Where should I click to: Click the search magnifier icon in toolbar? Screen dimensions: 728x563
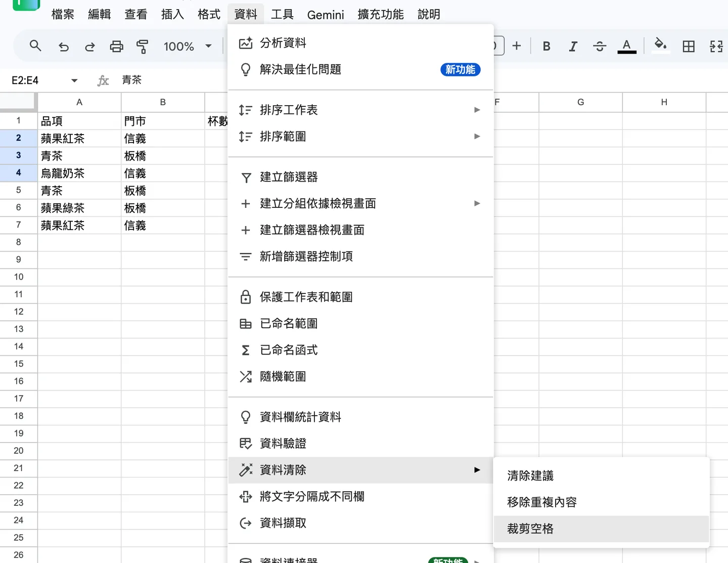tap(35, 46)
